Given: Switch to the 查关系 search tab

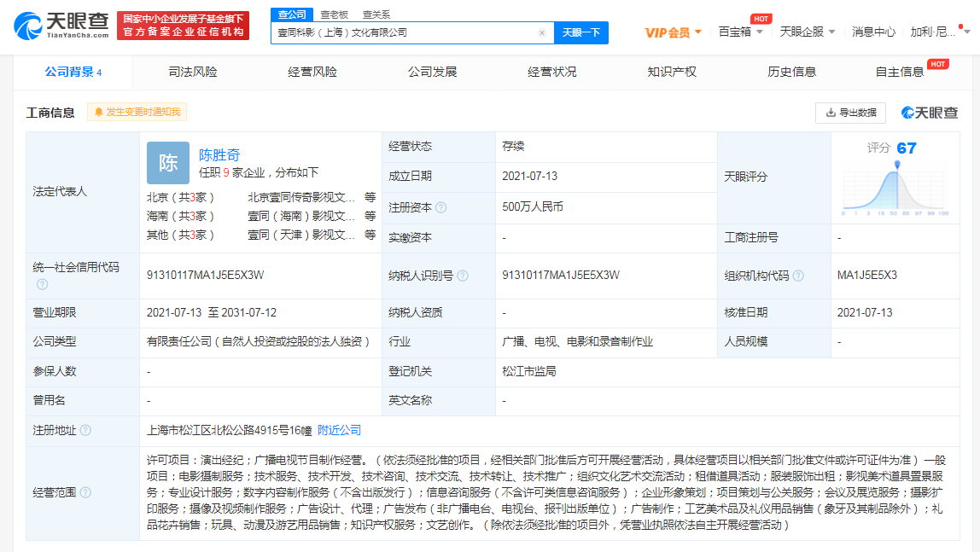Looking at the screenshot, I should [x=376, y=15].
